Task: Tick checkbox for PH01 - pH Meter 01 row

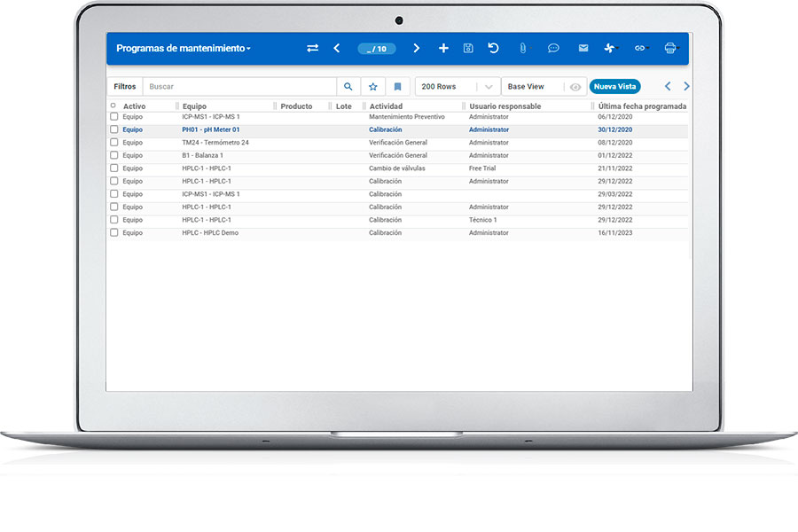Action: click(113, 129)
